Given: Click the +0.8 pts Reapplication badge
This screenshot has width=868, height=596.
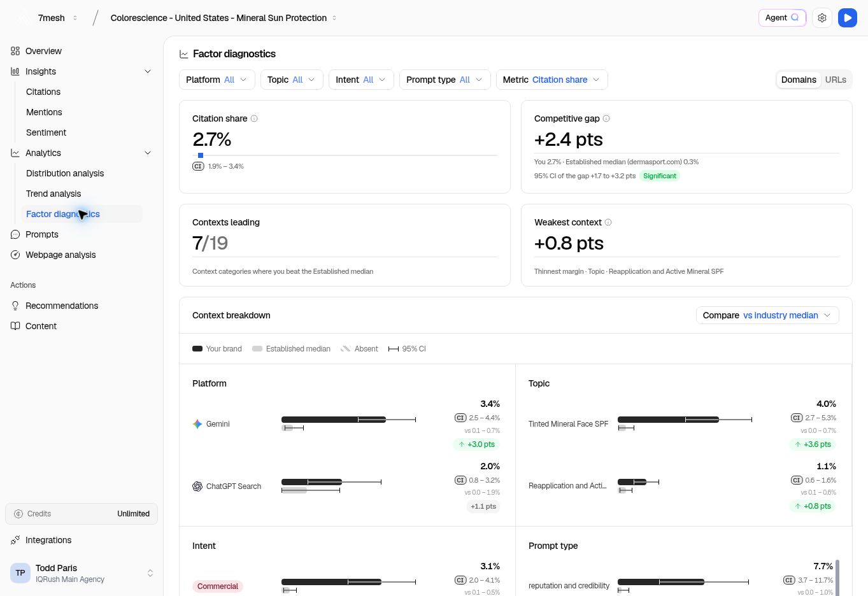Looking at the screenshot, I should tap(813, 506).
